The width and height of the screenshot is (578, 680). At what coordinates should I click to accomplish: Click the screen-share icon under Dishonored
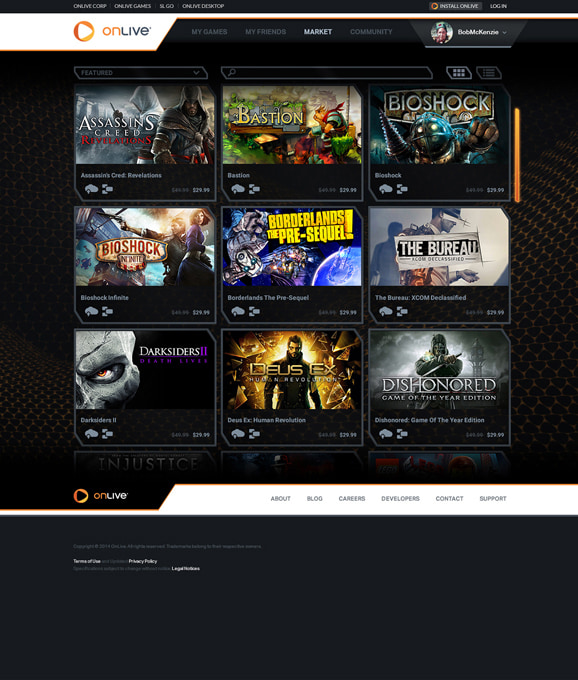click(402, 434)
